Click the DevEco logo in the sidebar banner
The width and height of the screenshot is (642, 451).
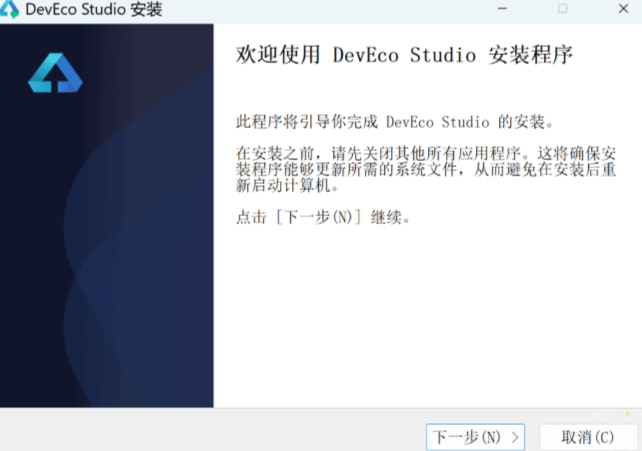[55, 73]
